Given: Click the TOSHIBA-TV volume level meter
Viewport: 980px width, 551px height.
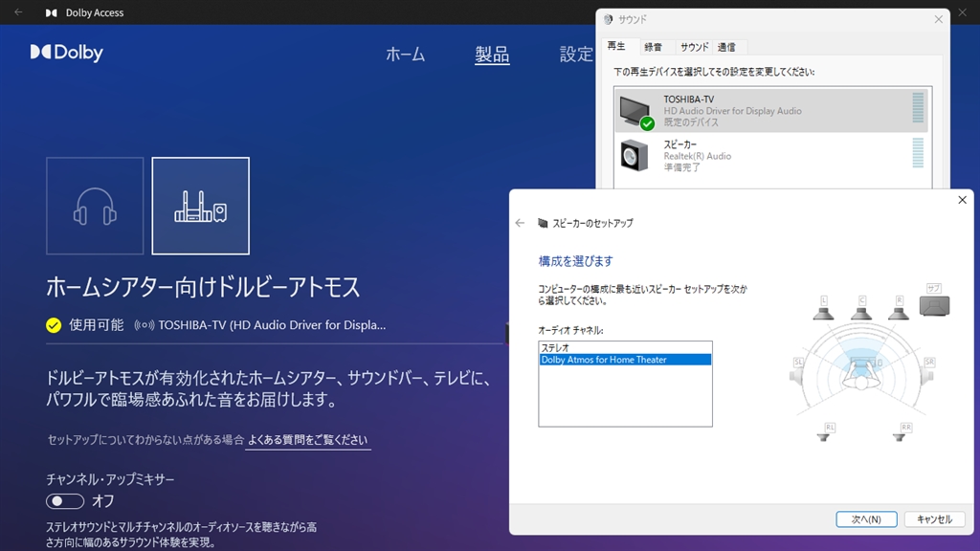Looking at the screenshot, I should (918, 107).
